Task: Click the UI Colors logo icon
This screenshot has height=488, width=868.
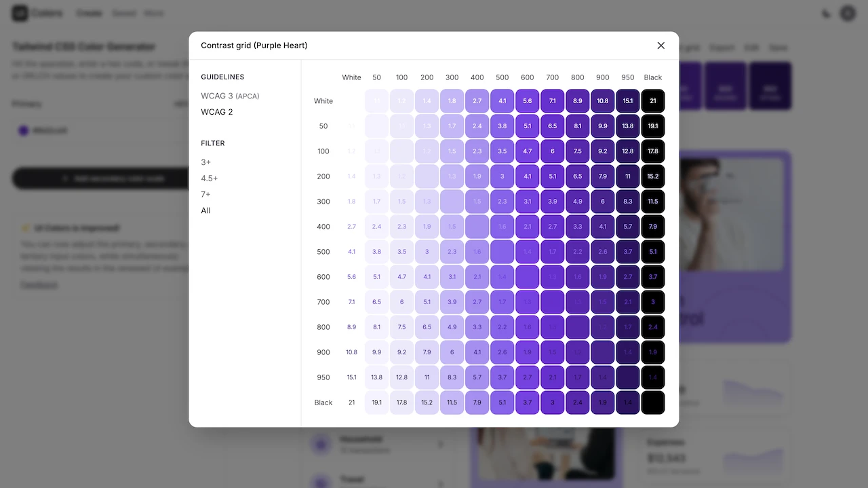Action: point(20,13)
